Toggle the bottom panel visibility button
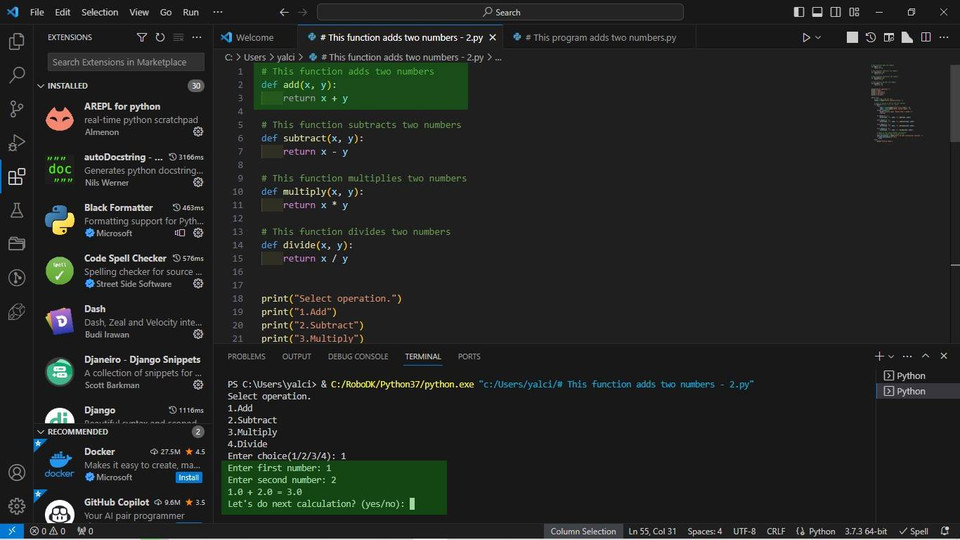Image resolution: width=960 pixels, height=540 pixels. pyautogui.click(x=817, y=12)
